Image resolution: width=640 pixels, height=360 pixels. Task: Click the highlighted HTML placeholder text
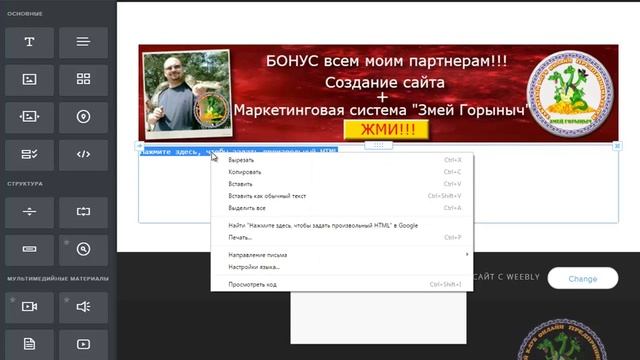(238, 151)
